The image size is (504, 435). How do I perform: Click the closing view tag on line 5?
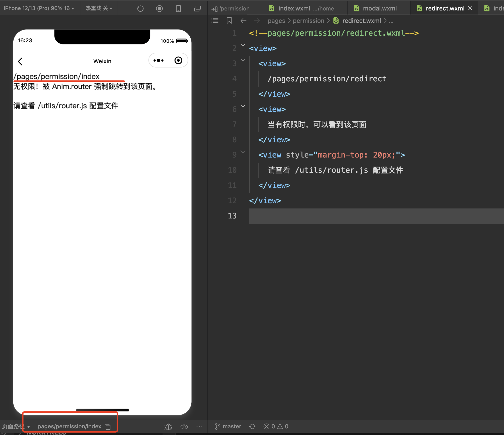(274, 94)
